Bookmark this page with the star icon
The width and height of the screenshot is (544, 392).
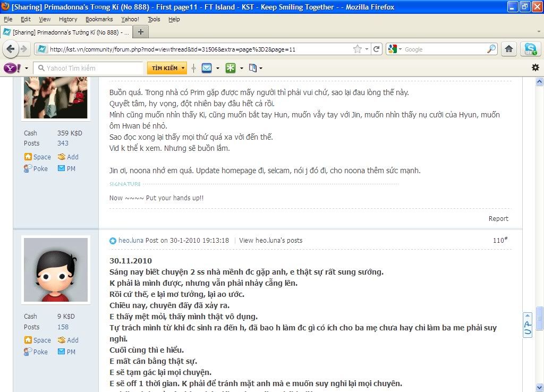pyautogui.click(x=357, y=49)
